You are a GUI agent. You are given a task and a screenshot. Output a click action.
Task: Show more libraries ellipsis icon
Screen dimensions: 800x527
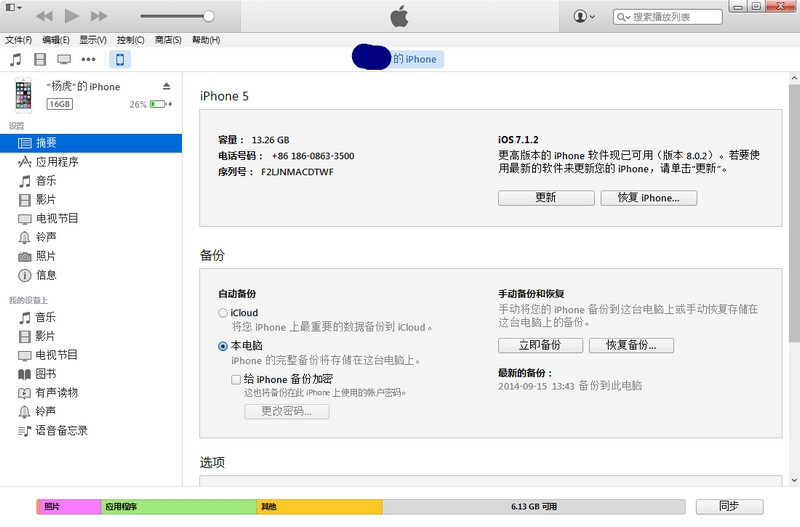click(x=88, y=59)
